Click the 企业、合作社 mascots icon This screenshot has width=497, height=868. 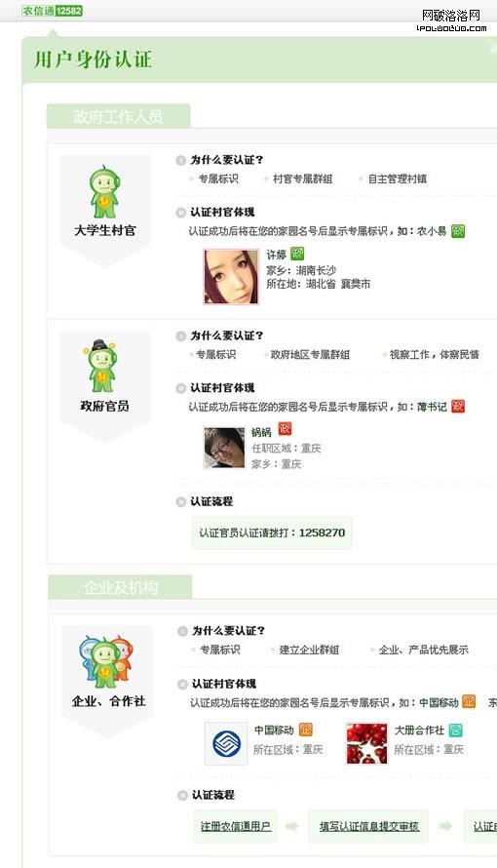click(105, 661)
